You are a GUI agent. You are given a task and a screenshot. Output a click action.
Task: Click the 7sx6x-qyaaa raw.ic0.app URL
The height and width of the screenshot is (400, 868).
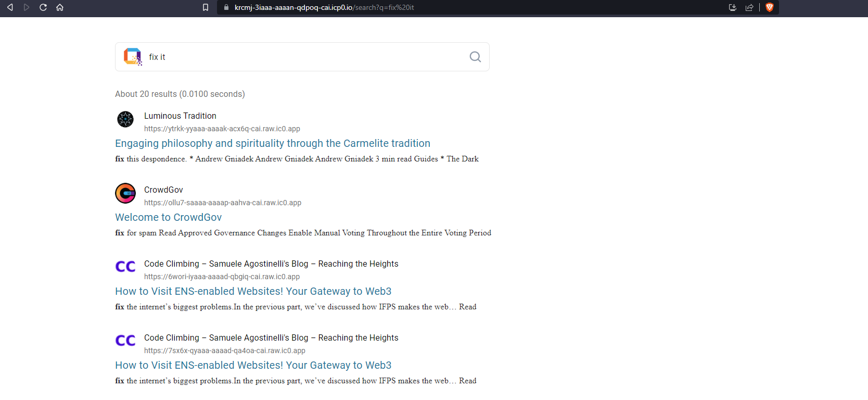click(x=225, y=351)
